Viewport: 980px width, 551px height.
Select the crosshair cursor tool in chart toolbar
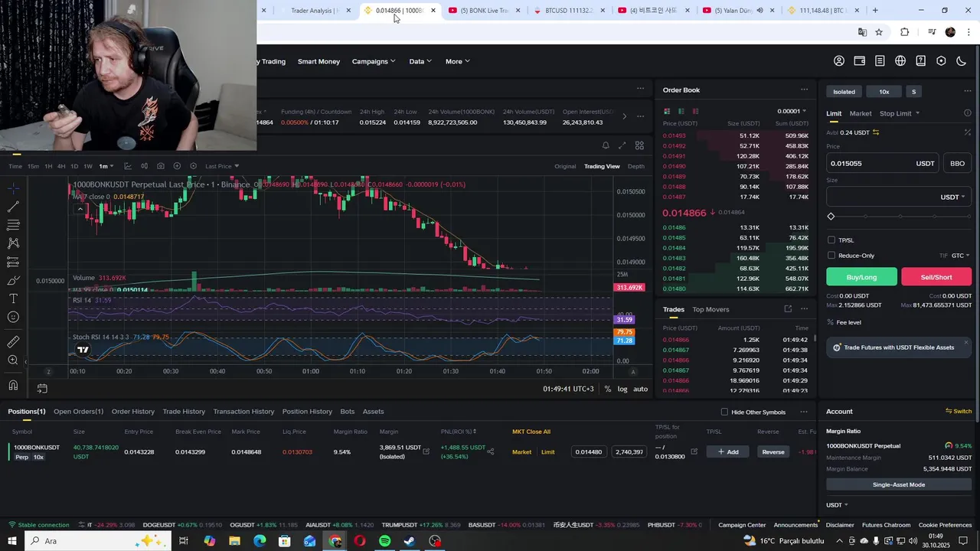[x=13, y=188]
